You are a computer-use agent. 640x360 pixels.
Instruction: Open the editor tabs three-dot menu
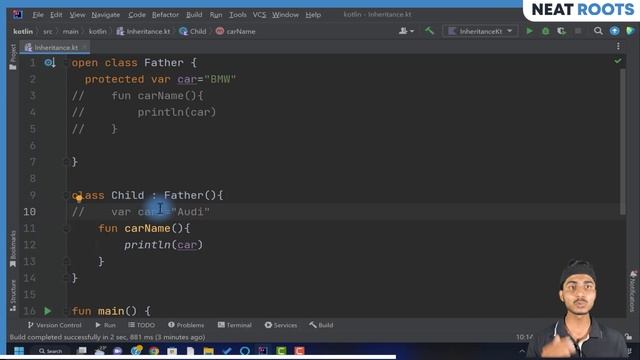point(618,46)
